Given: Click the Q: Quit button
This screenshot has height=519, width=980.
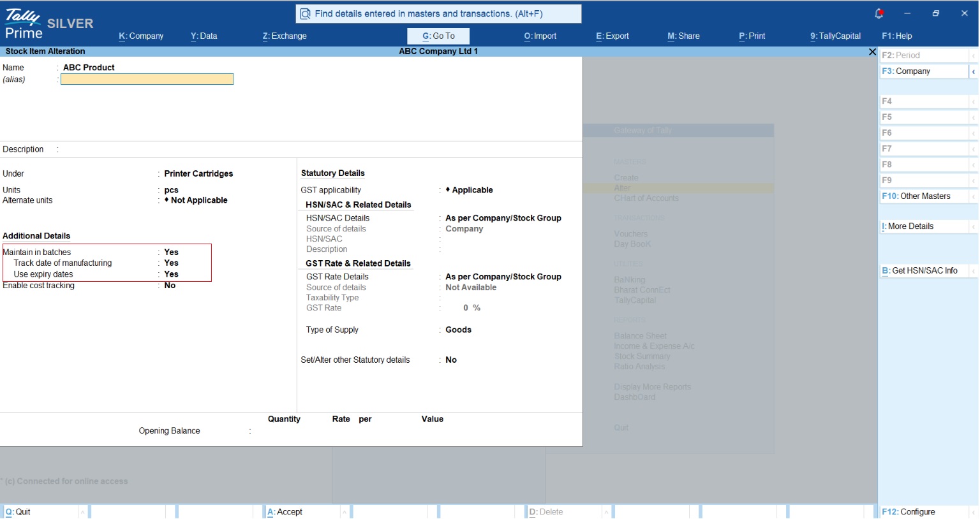Looking at the screenshot, I should pyautogui.click(x=40, y=512).
